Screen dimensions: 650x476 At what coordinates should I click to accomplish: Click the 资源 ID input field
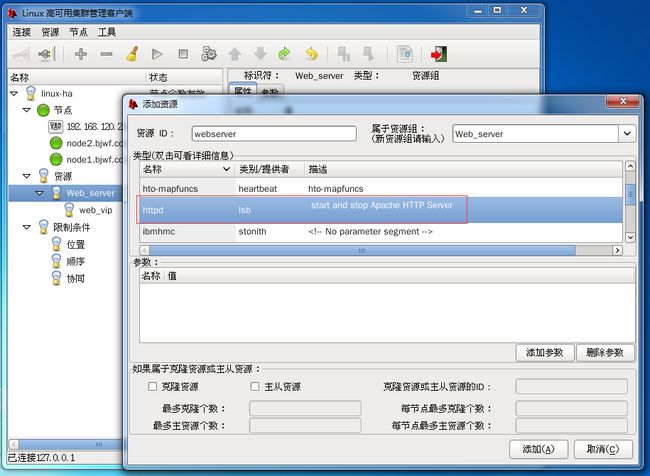pyautogui.click(x=274, y=134)
